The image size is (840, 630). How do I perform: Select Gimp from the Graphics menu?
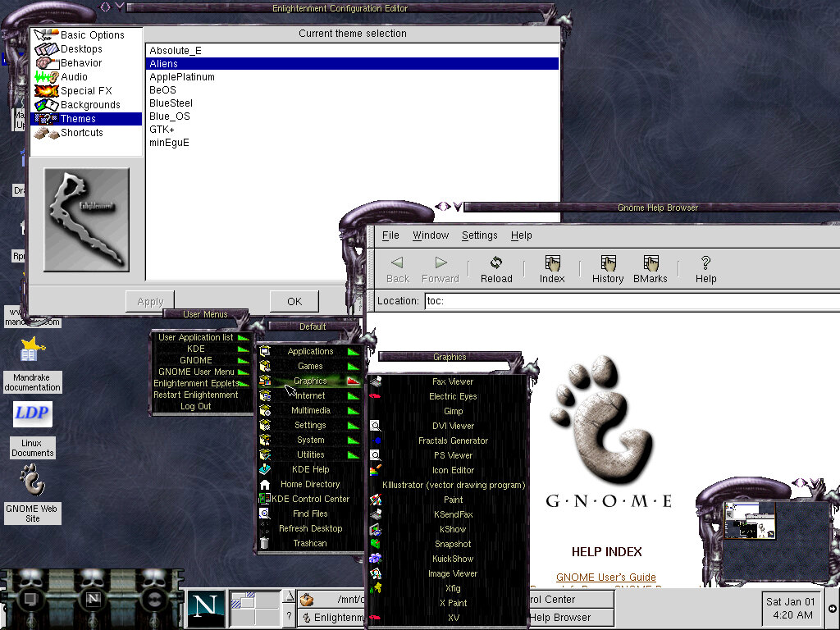pyautogui.click(x=453, y=411)
